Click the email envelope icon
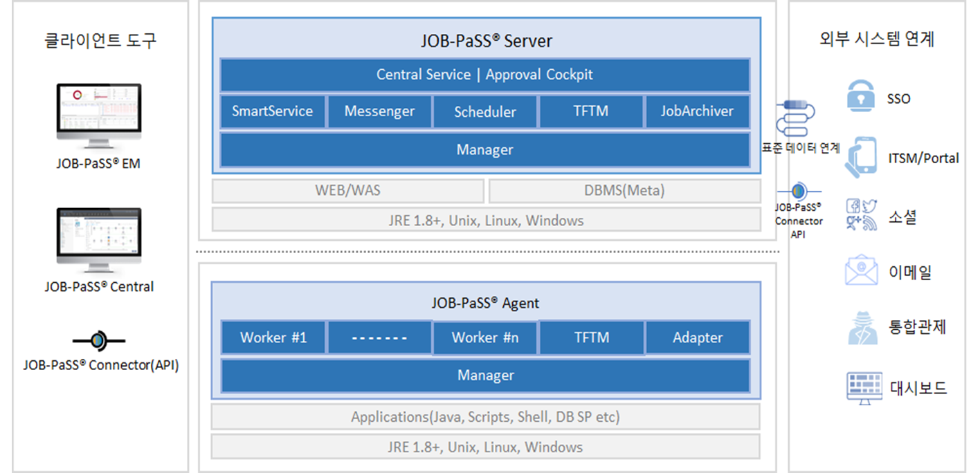Image resolution: width=980 pixels, height=473 pixels. 861,271
